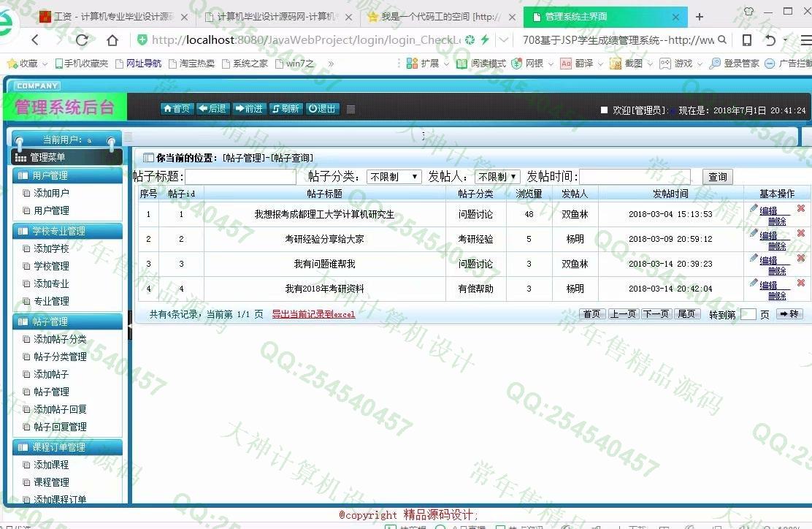
Task: Click the 后退 toolbar button
Action: [212, 109]
